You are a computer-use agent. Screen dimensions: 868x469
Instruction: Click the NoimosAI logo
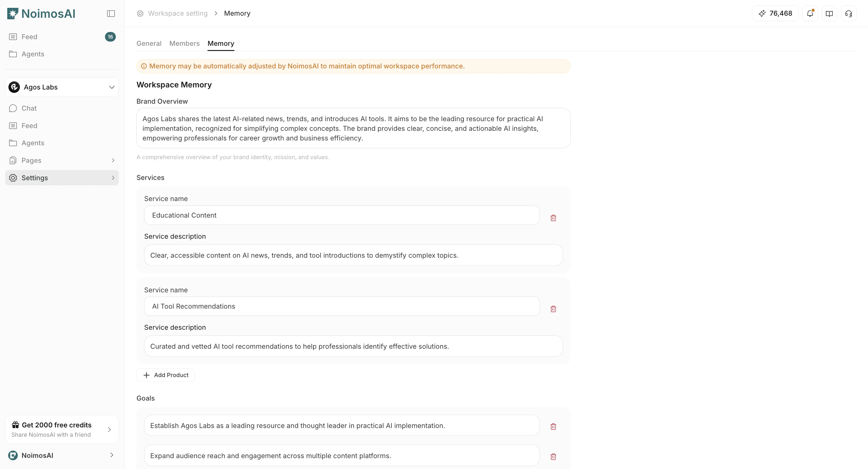click(x=41, y=14)
